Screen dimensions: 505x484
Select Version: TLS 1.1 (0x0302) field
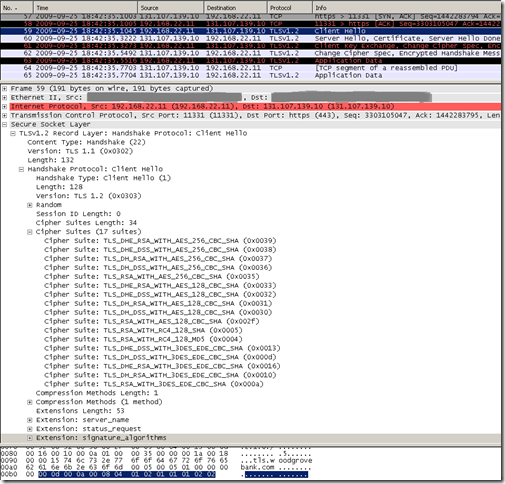click(80, 151)
